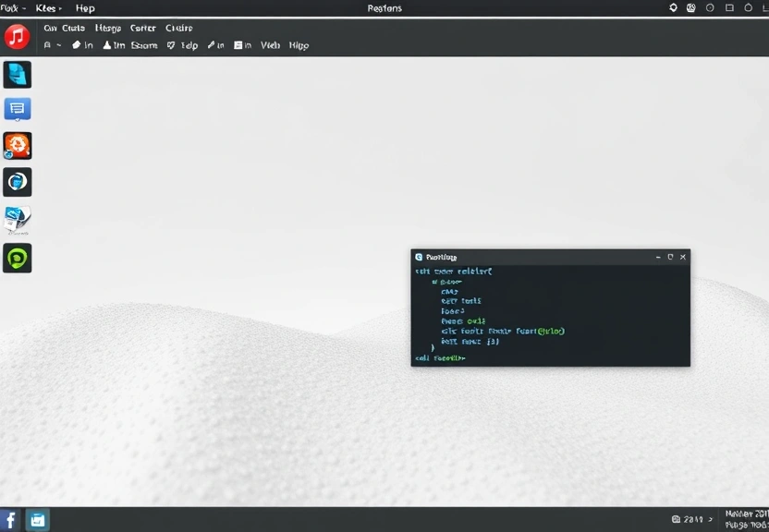769x532 pixels.
Task: Open the Help menu
Action: 85,7
